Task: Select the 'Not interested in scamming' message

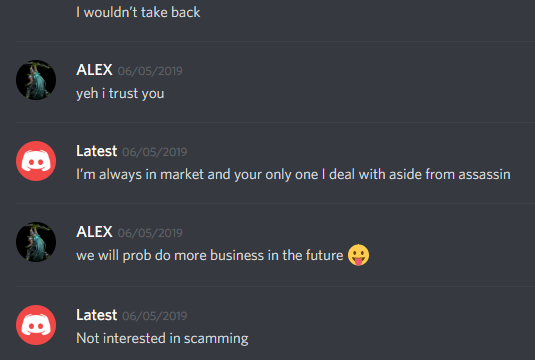Action: point(162,339)
